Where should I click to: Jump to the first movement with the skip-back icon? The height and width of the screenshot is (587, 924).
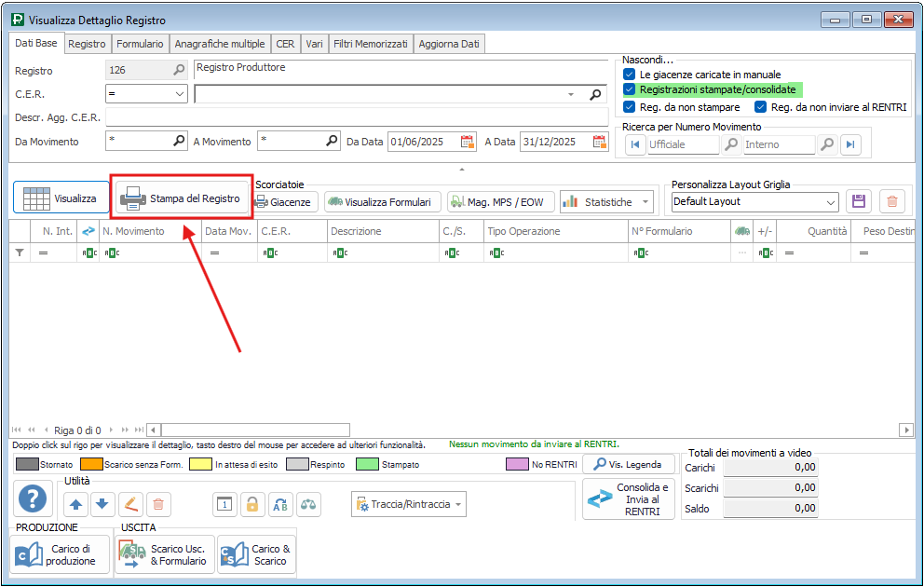[x=635, y=144]
